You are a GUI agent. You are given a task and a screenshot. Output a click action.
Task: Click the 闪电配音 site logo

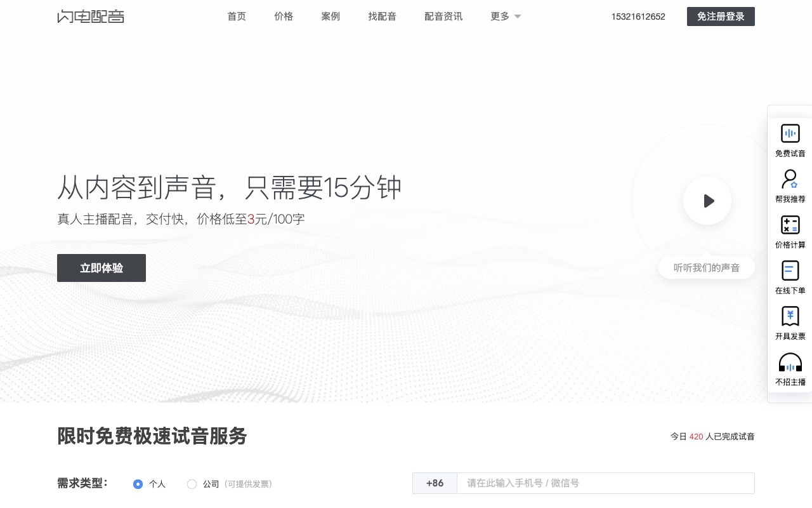coord(91,17)
